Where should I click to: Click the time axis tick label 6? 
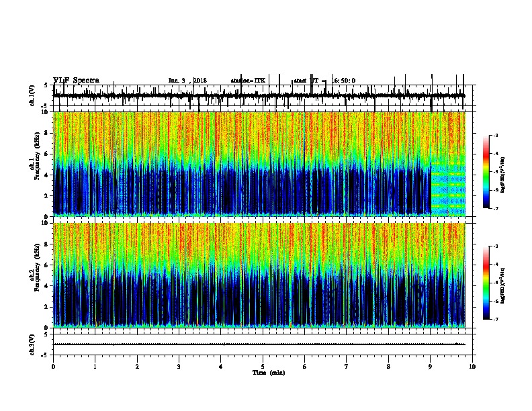(x=304, y=367)
